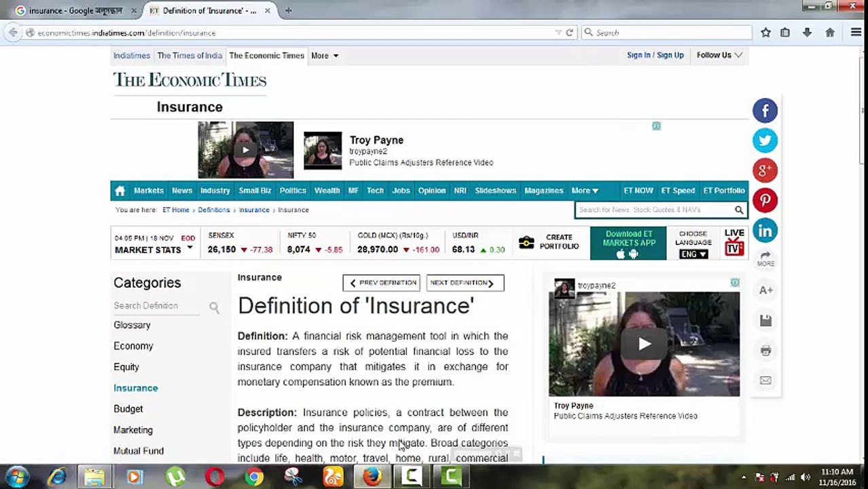Click Create Portfolio briefcase icon
The image size is (868, 489).
(526, 242)
